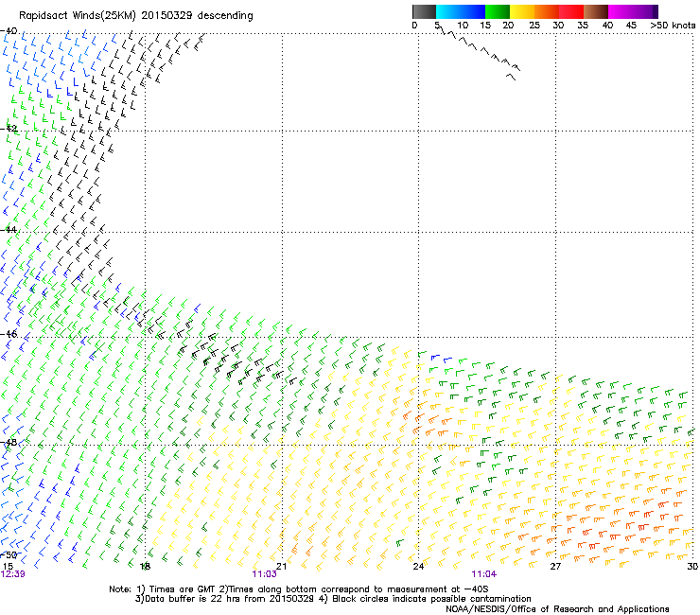700x615 pixels.
Task: Click the yellow 20-25 knots color segment
Action: (522, 11)
